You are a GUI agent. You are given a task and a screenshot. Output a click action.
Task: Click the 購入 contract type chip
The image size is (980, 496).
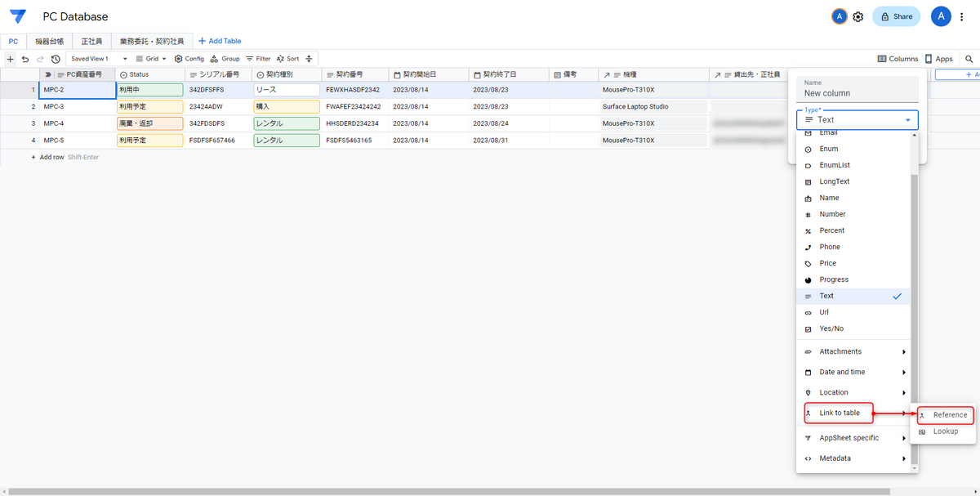tap(287, 106)
